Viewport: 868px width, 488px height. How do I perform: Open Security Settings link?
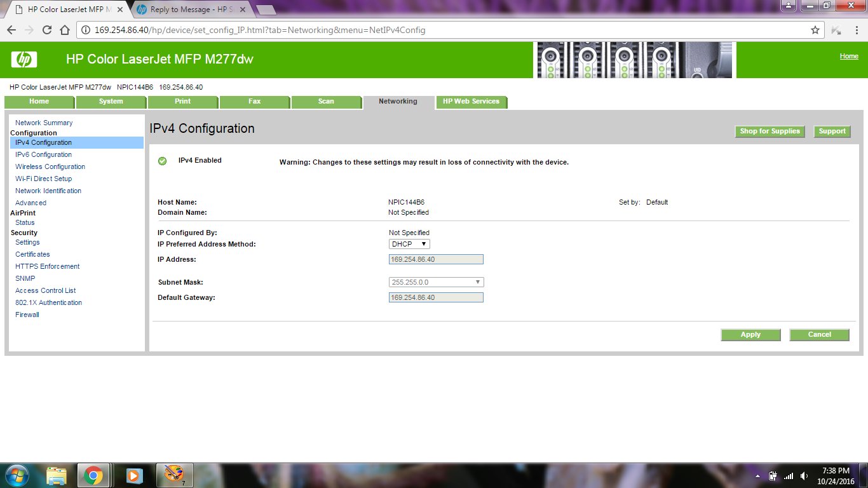(x=27, y=243)
